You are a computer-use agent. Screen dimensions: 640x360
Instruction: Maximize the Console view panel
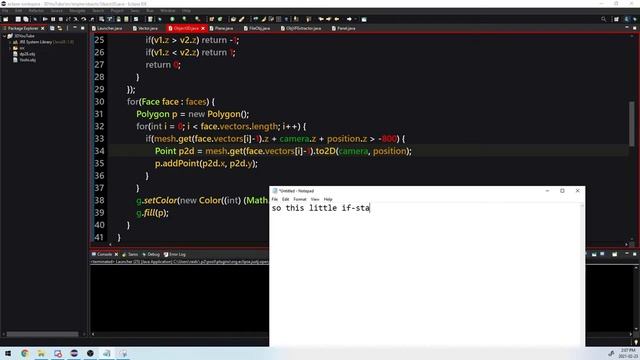[635, 254]
